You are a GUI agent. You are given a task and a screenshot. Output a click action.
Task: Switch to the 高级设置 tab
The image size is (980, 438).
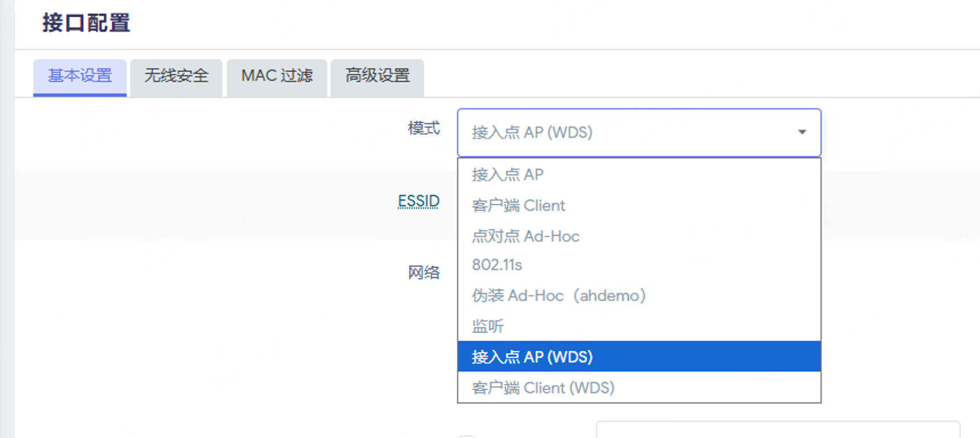(x=377, y=77)
